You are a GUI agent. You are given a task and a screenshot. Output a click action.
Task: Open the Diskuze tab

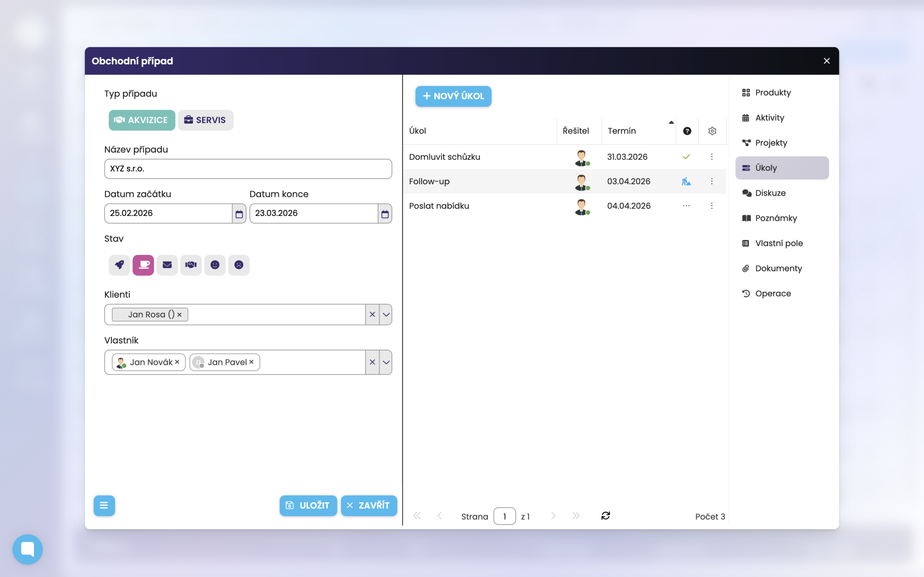tap(770, 193)
